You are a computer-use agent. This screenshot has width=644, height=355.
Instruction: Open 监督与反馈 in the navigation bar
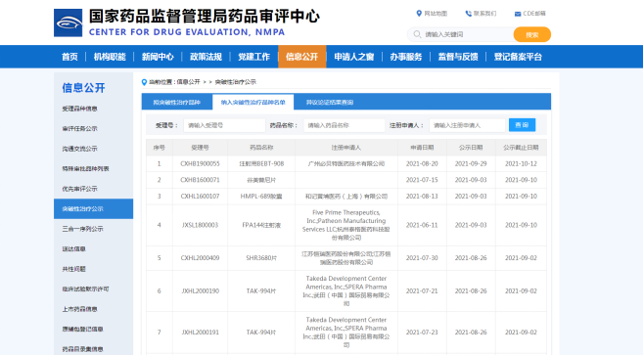pos(458,57)
